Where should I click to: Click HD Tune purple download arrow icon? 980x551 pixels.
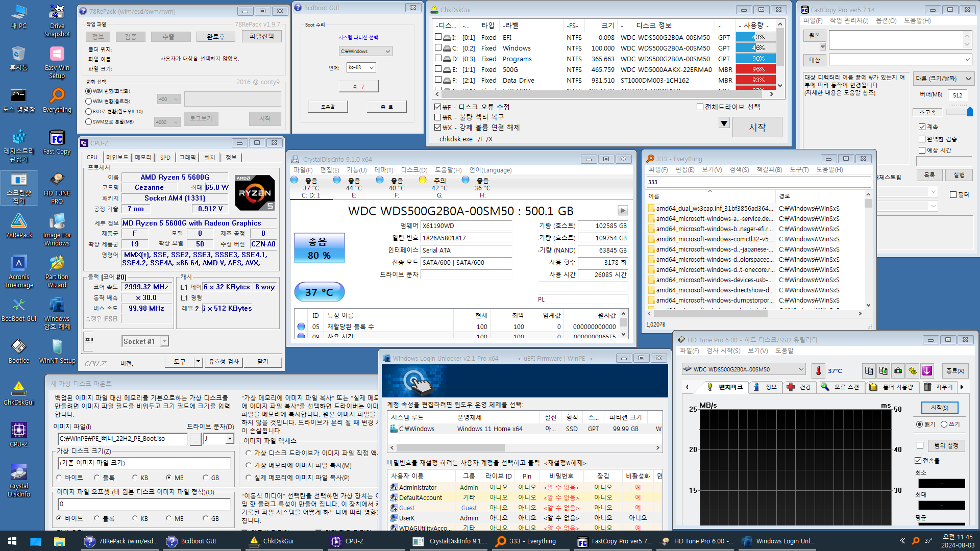[x=927, y=370]
